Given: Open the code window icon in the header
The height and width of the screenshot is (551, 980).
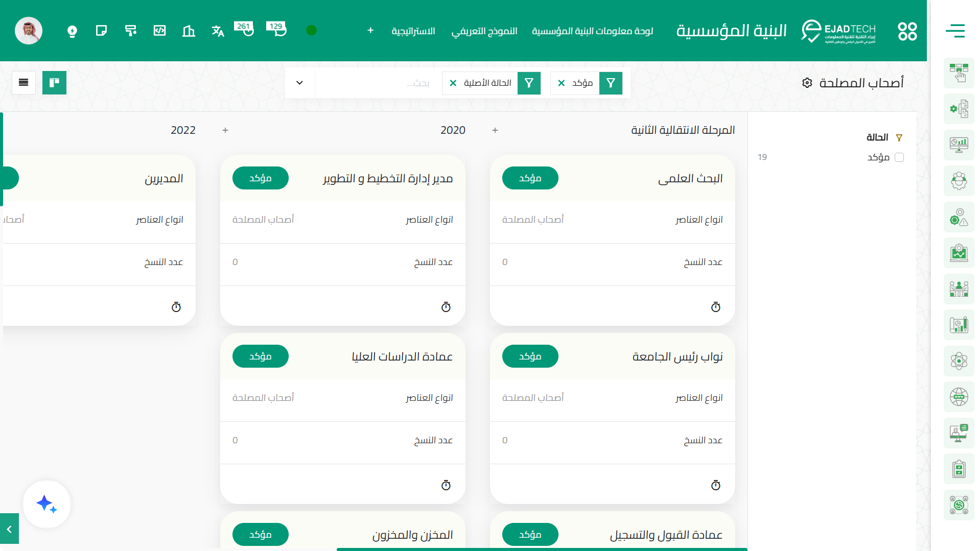Looking at the screenshot, I should [159, 31].
